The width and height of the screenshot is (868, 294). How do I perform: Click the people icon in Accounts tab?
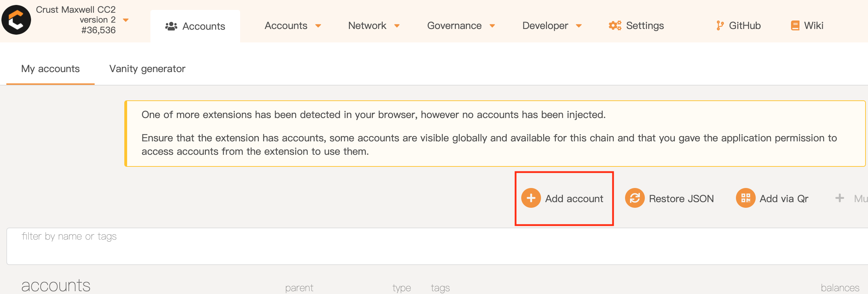[x=171, y=26]
